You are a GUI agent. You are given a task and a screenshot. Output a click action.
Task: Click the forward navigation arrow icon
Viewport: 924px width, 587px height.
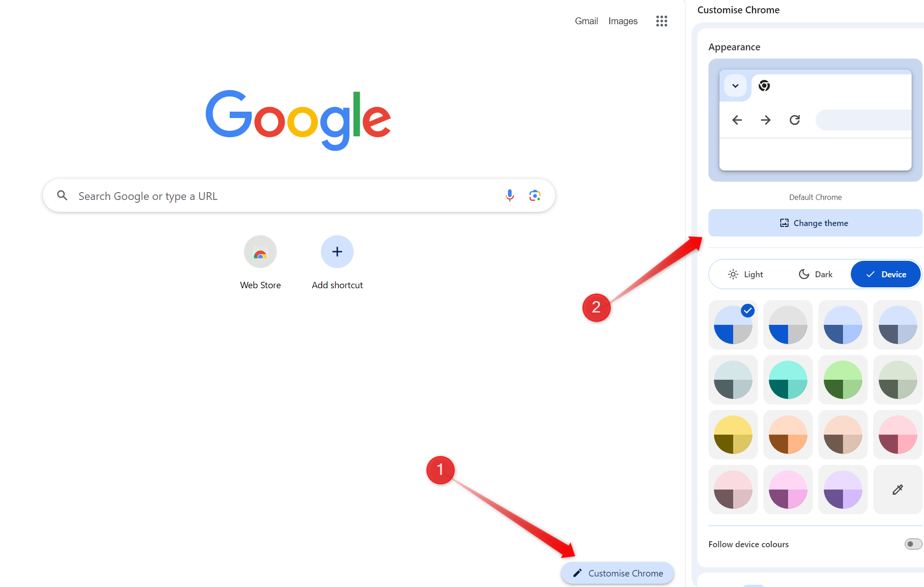(767, 120)
